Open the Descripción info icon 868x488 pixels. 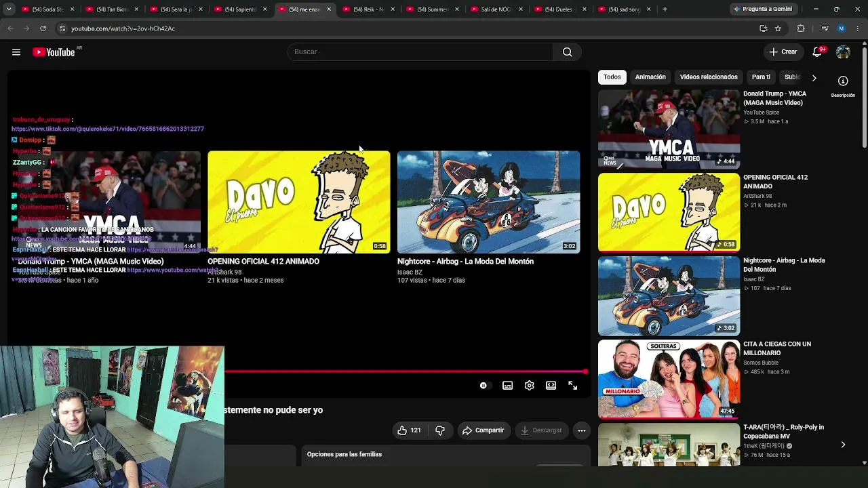tap(843, 81)
